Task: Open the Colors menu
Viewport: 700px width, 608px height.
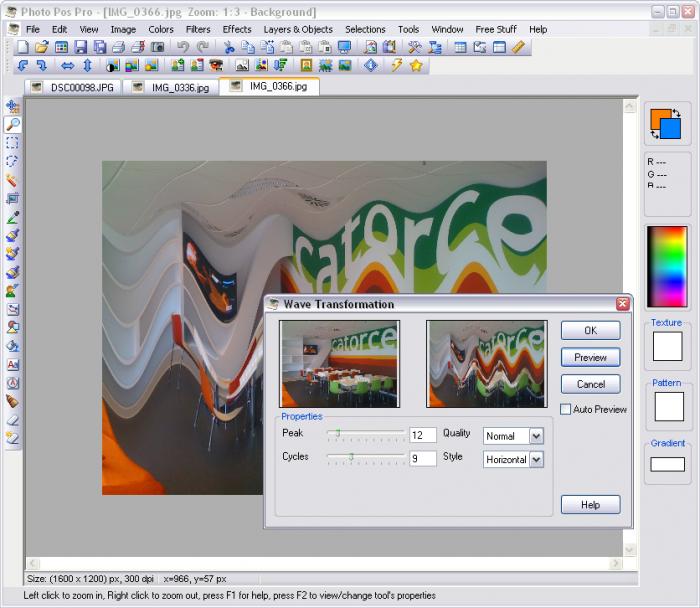Action: (x=161, y=29)
